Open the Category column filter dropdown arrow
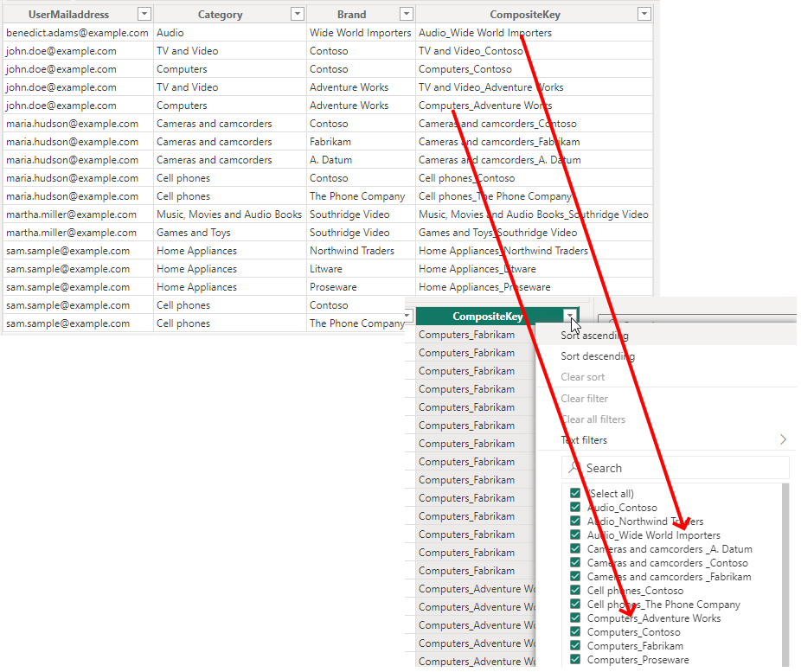Screen dimensions: 801x672 click(297, 14)
